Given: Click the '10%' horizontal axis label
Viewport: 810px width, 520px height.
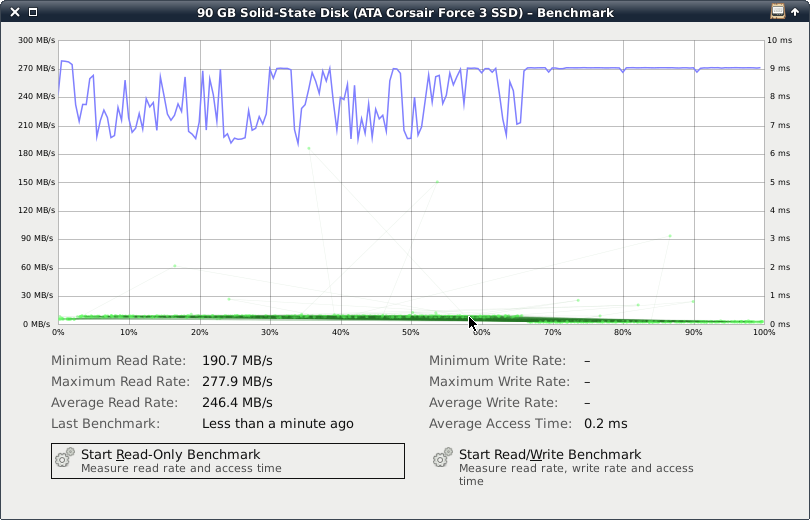Looking at the screenshot, I should 129,333.
